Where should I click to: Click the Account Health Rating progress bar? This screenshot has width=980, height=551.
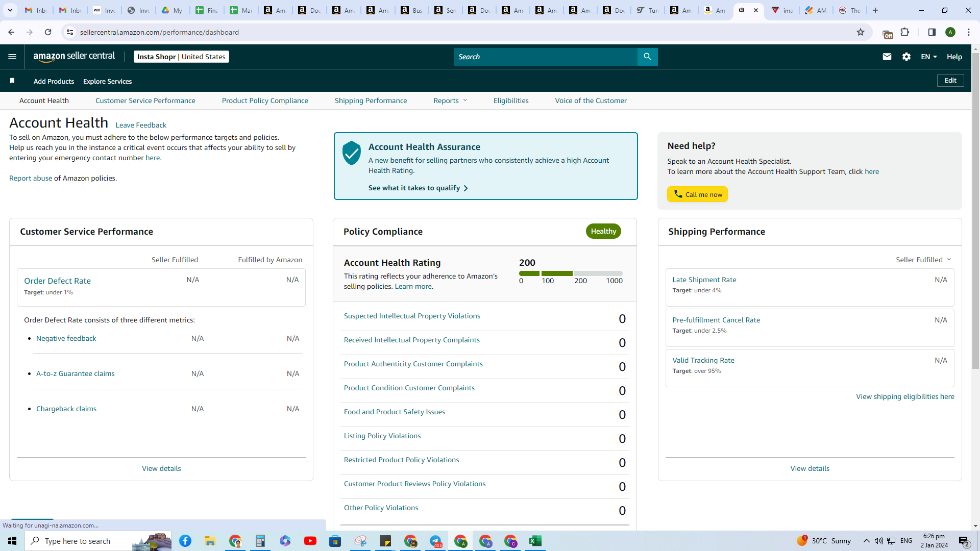tap(571, 273)
